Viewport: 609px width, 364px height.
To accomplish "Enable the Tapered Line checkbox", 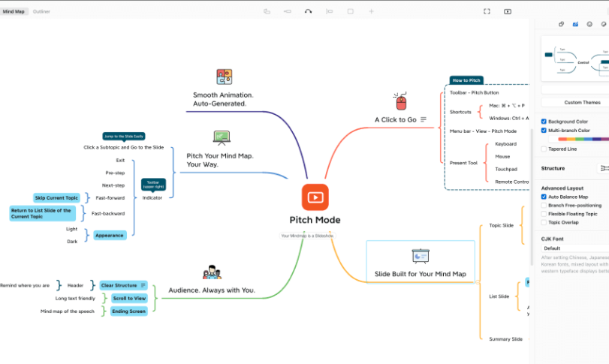I will coord(544,149).
